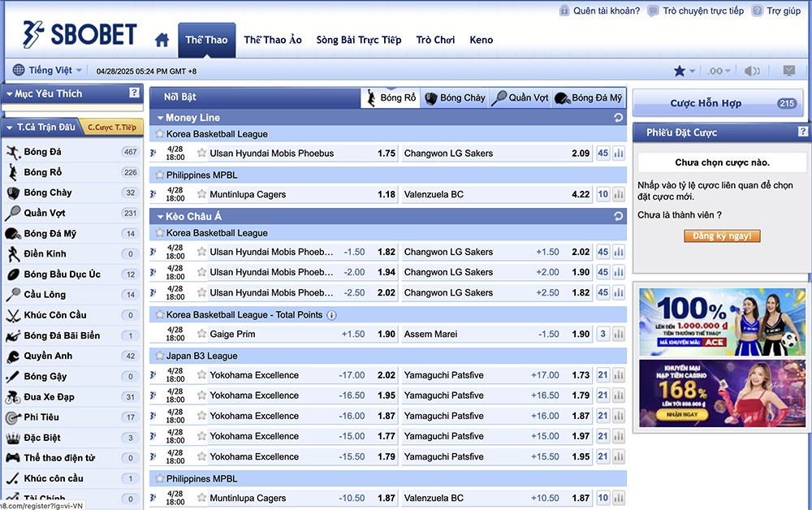Image resolution: width=812 pixels, height=510 pixels.
Task: Select Bóng Gậy sport category
Action: click(x=72, y=377)
